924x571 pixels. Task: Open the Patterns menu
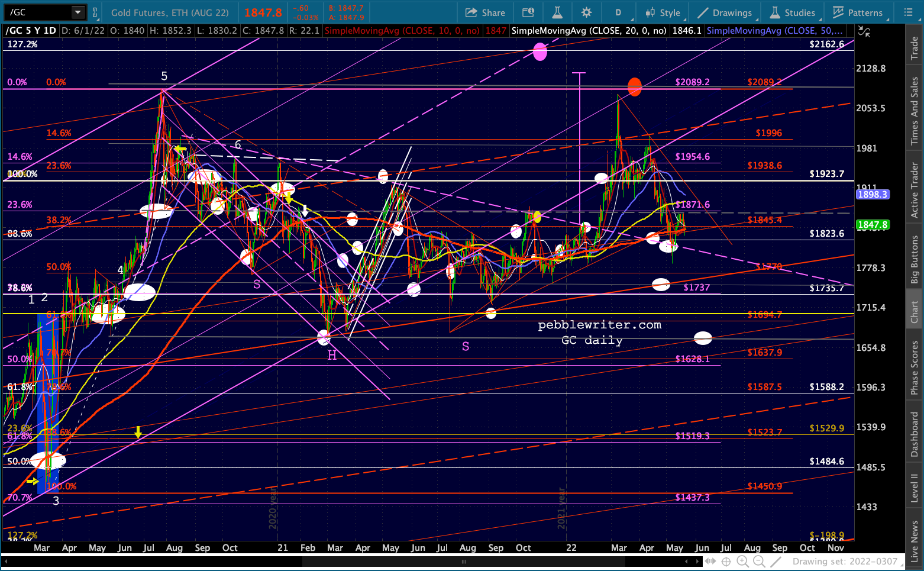click(858, 12)
